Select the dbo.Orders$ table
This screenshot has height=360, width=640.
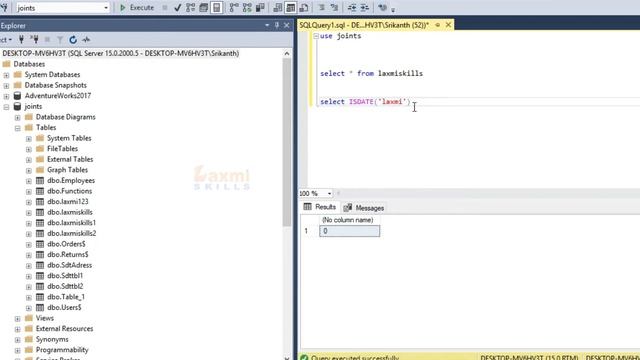pyautogui.click(x=66, y=244)
